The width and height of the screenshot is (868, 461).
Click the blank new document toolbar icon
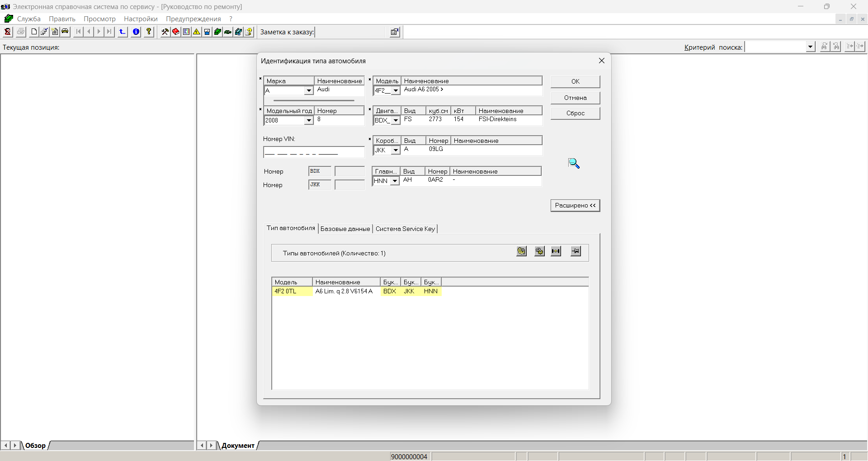click(34, 32)
